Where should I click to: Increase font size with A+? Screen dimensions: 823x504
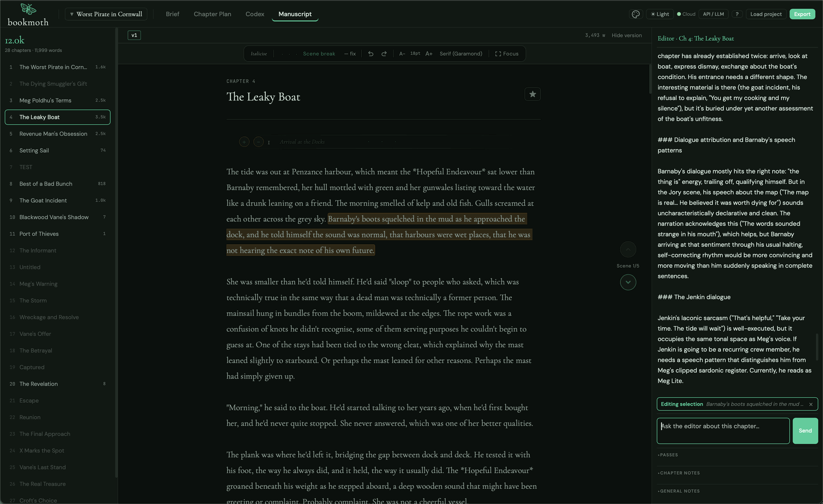[x=429, y=53]
